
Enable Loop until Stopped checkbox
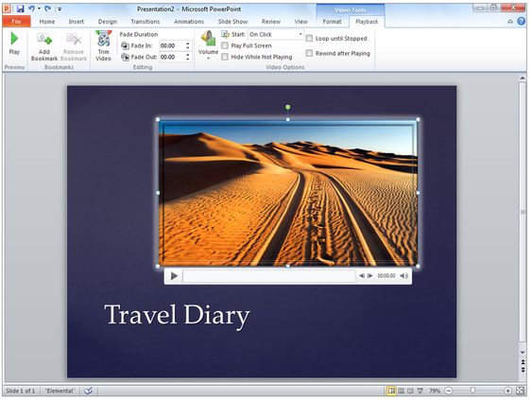pos(309,39)
